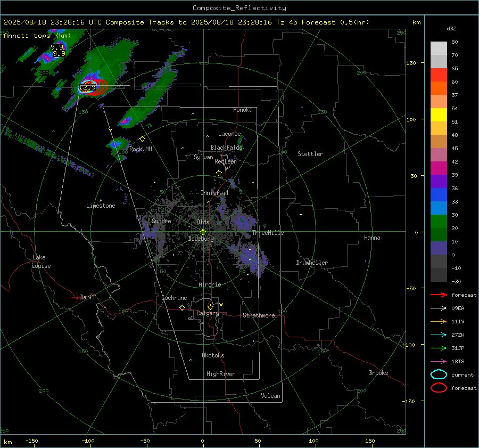Click the Vulcan town label
The width and height of the screenshot is (479, 448).
(270, 396)
